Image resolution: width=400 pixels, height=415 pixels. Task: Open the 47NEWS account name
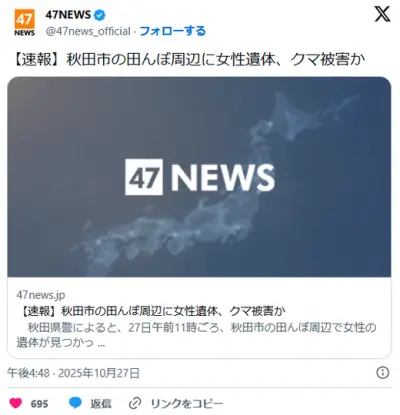click(68, 15)
